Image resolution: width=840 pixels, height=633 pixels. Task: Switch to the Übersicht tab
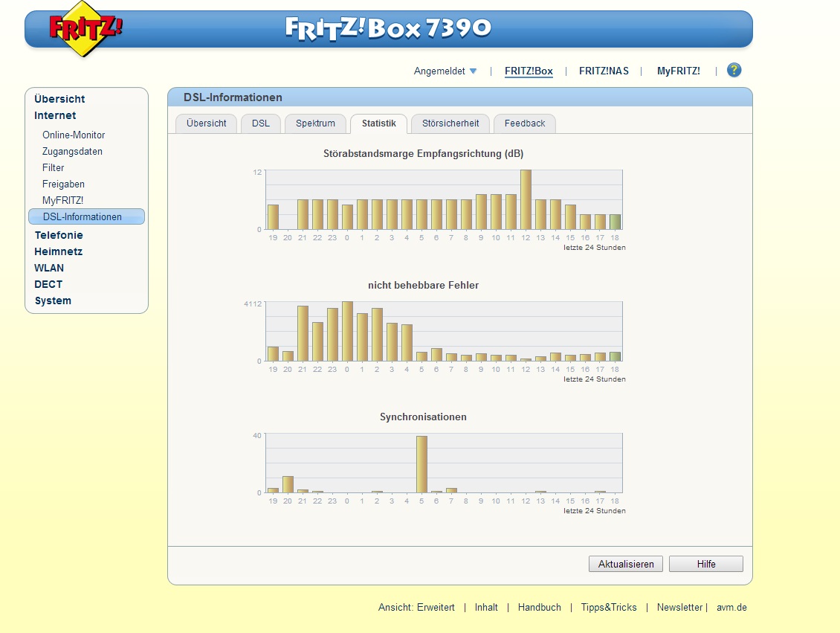point(206,123)
